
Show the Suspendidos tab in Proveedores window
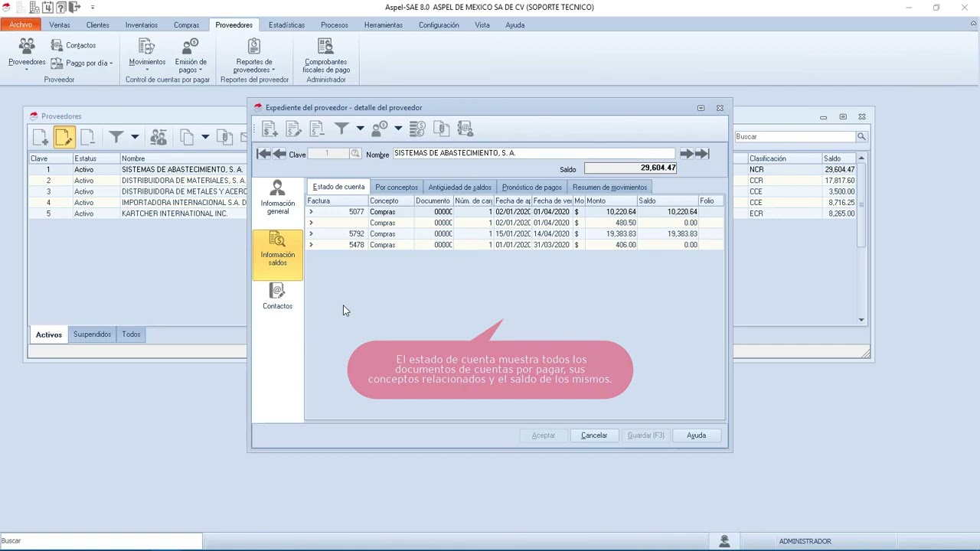point(92,334)
